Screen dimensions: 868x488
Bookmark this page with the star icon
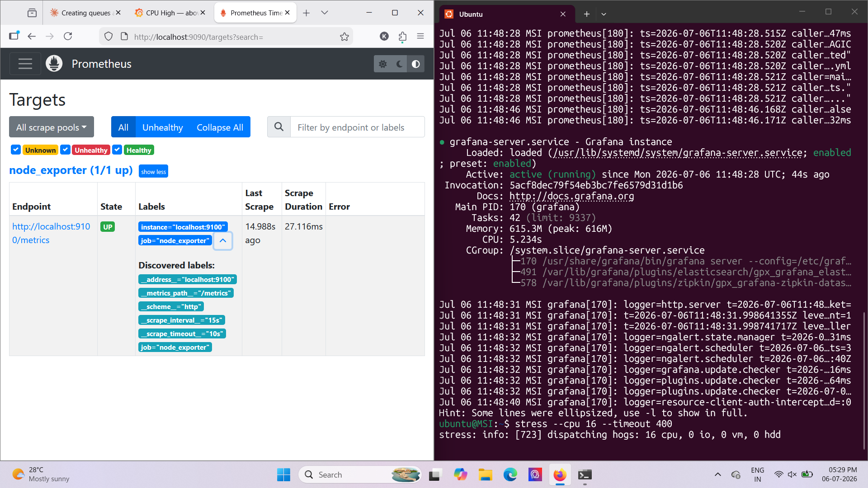(x=344, y=37)
